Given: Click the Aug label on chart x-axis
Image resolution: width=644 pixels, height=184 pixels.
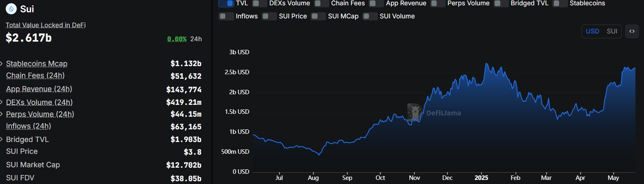Looking at the screenshot, I should pos(313,178).
